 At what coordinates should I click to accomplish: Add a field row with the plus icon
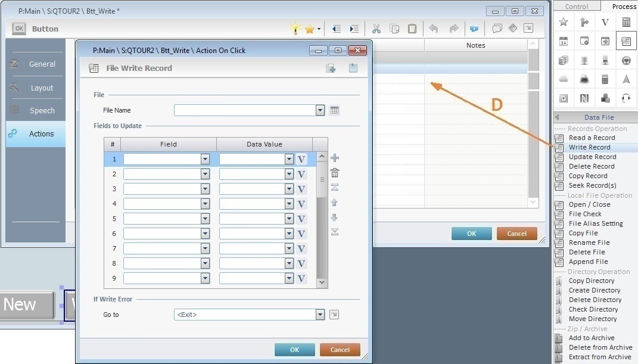point(335,158)
